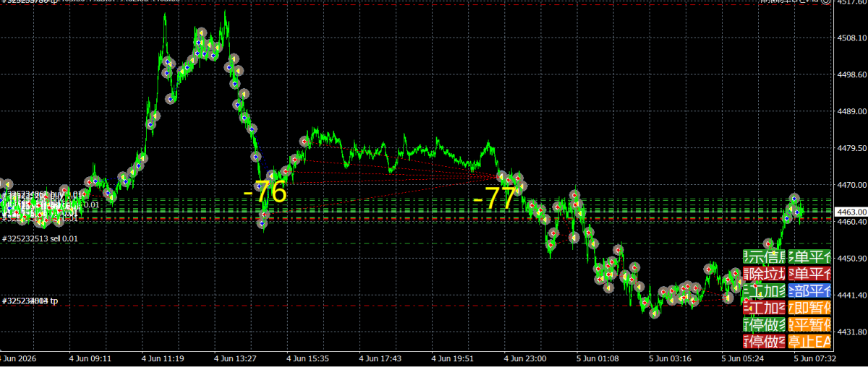Click the green '工加多' manual add long button
Image resolution: width=868 pixels, height=367 pixels.
(764, 290)
